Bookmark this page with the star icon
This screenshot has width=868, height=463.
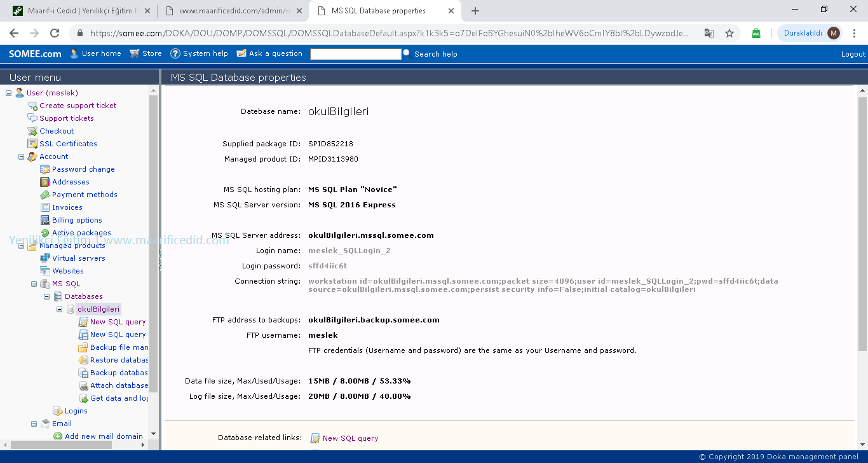click(x=729, y=33)
